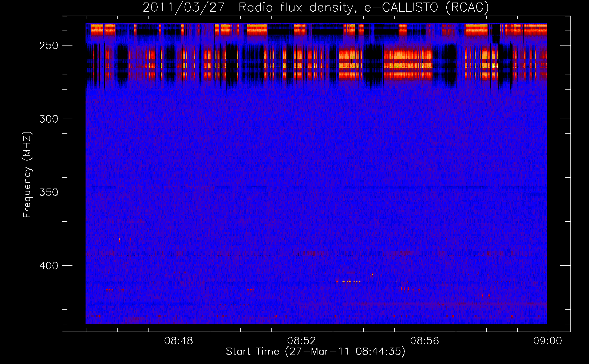Image resolution: width=589 pixels, height=364 pixels.
Task: Click the 08:56 time tick label
Action: click(425, 341)
